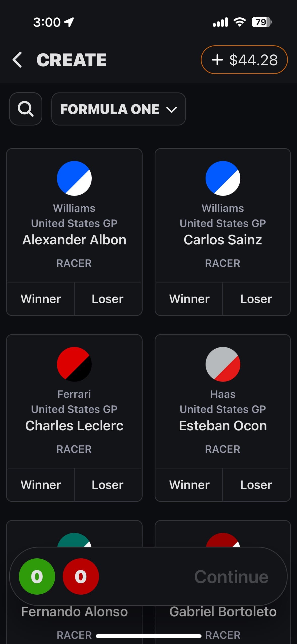Tap Esteban Ocon's Haas team badge

click(223, 364)
